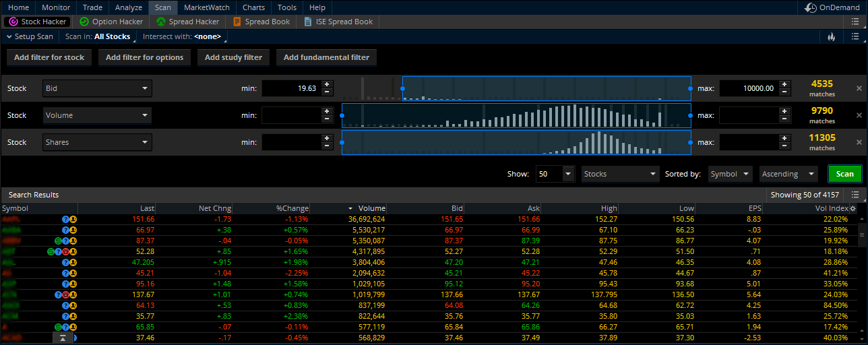This screenshot has height=345, width=868.
Task: Click the Volume max input field
Action: pos(749,115)
